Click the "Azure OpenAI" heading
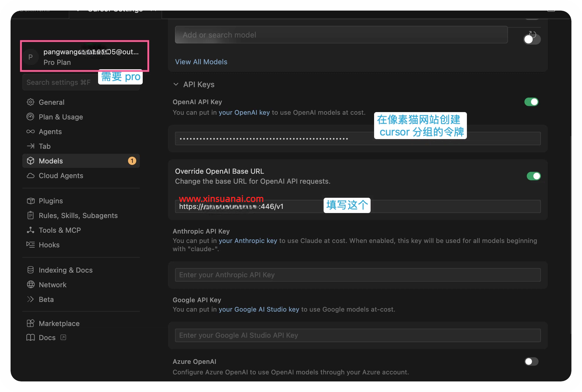 coord(194,361)
